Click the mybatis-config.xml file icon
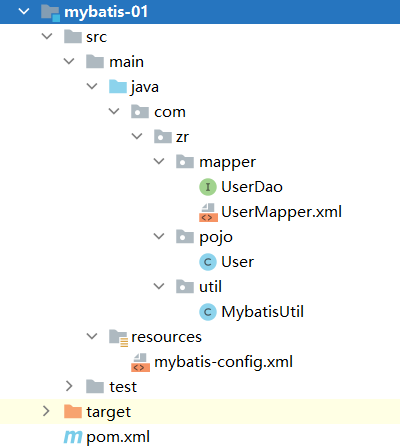The width and height of the screenshot is (400, 447). (140, 363)
